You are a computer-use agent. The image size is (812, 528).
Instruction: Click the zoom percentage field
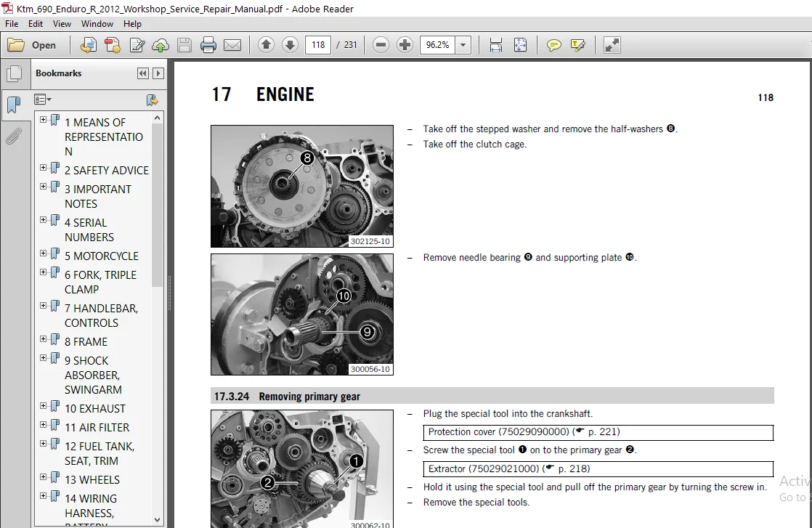tap(437, 45)
